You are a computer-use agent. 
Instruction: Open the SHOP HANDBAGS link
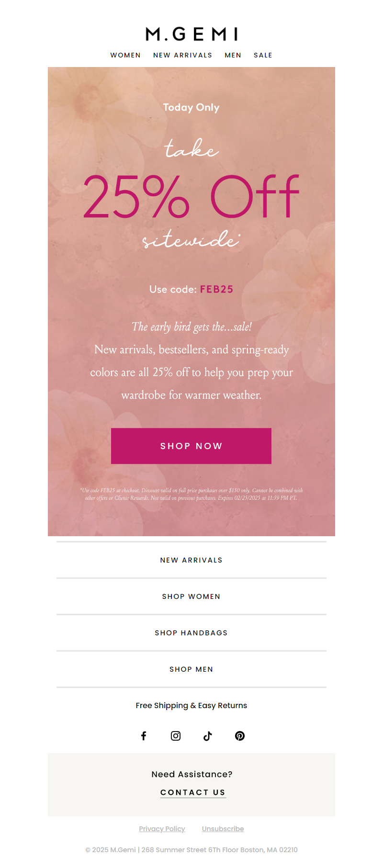pyautogui.click(x=191, y=633)
